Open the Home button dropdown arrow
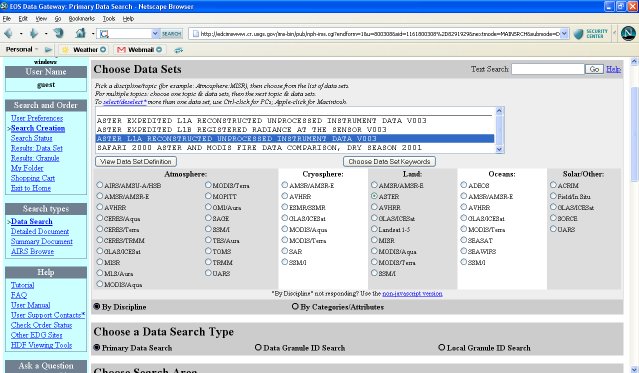This screenshot has width=639, height=373. tap(93, 34)
